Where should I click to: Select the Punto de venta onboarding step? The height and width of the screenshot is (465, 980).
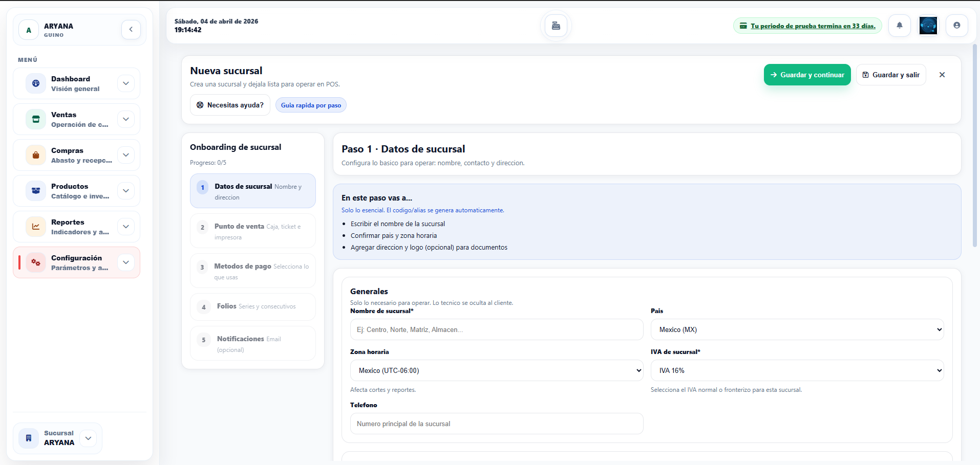[x=253, y=231]
